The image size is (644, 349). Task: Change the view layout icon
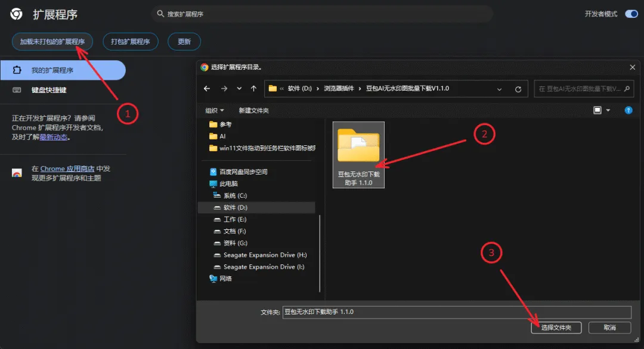click(x=597, y=110)
